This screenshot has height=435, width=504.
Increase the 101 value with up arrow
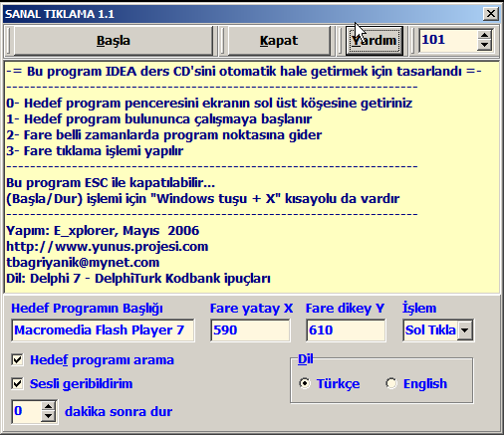click(485, 35)
